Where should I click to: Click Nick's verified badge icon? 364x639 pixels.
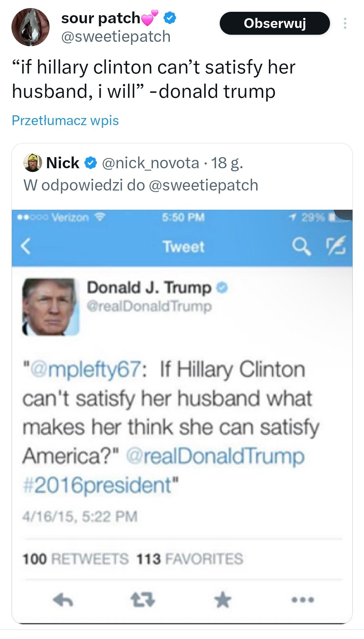[x=90, y=163]
